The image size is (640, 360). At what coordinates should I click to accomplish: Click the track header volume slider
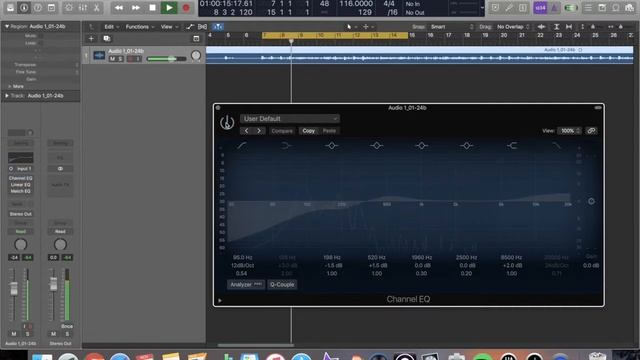coord(167,59)
